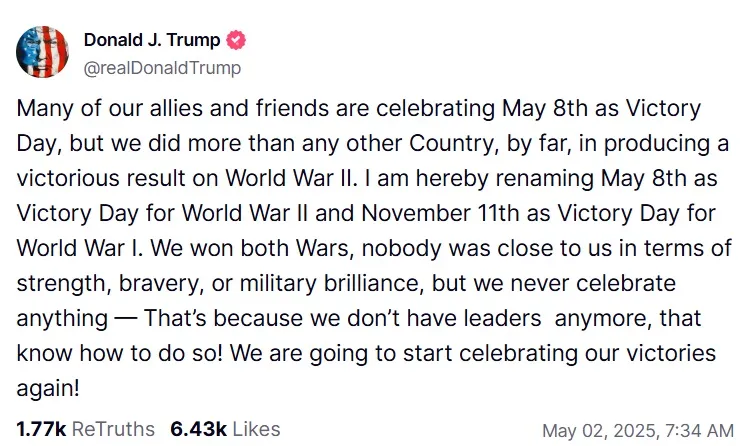Click the @realDonaldTrump handle
Image resolution: width=746 pixels, height=446 pixels.
(x=162, y=67)
